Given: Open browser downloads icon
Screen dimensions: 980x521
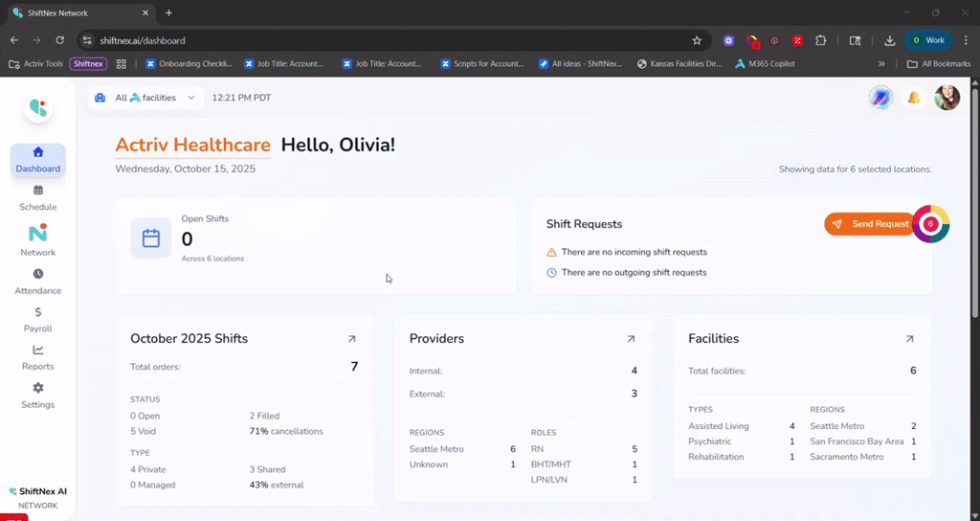Looking at the screenshot, I should 889,40.
